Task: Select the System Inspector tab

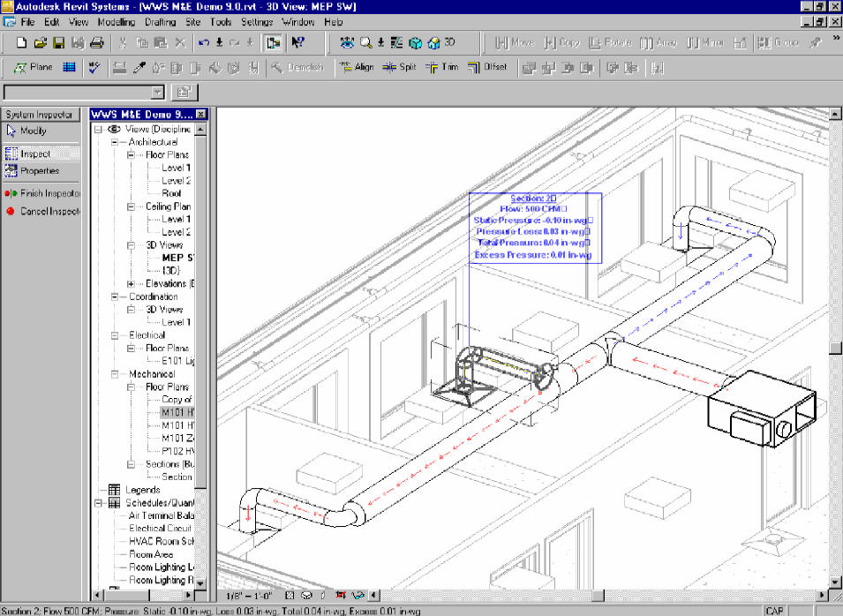Action: point(40,115)
